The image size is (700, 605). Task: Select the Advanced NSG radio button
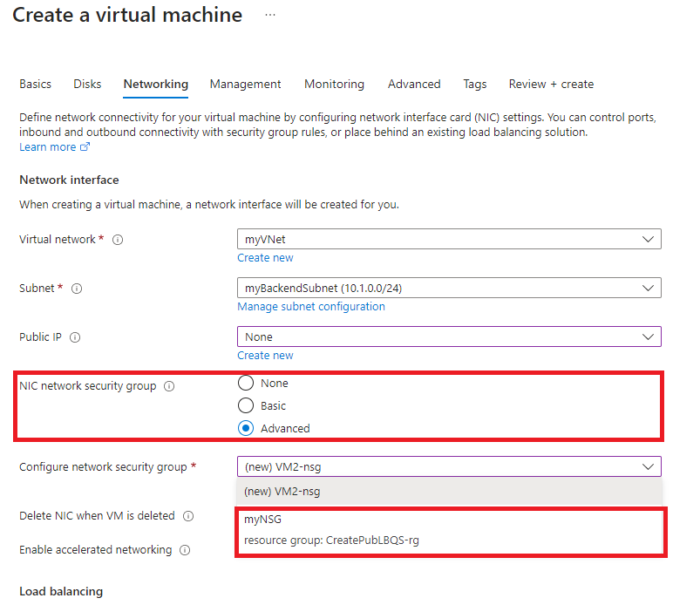click(246, 428)
